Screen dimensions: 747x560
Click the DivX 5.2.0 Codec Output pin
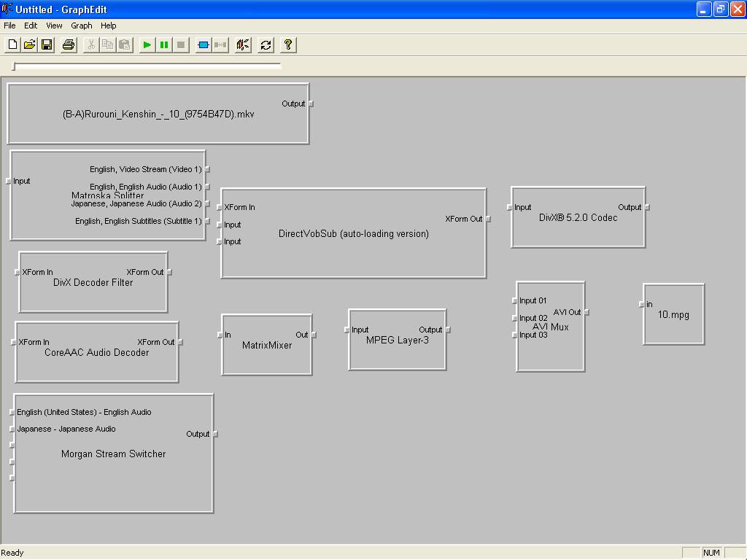click(648, 208)
